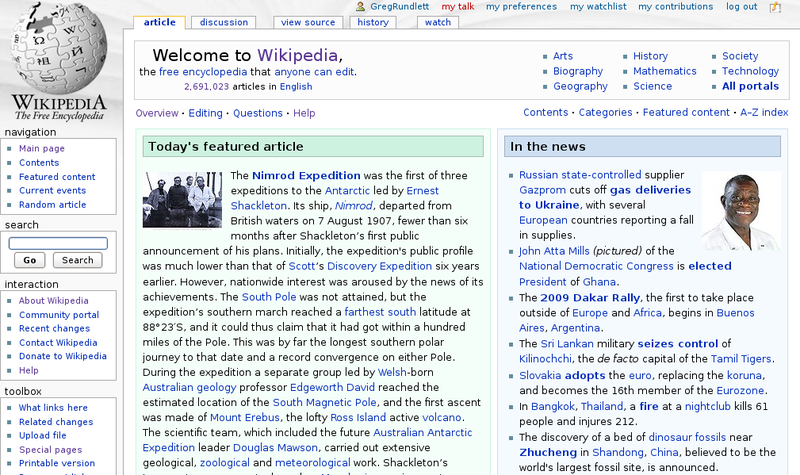The image size is (800, 475).
Task: Select the watch tab
Action: click(x=437, y=22)
